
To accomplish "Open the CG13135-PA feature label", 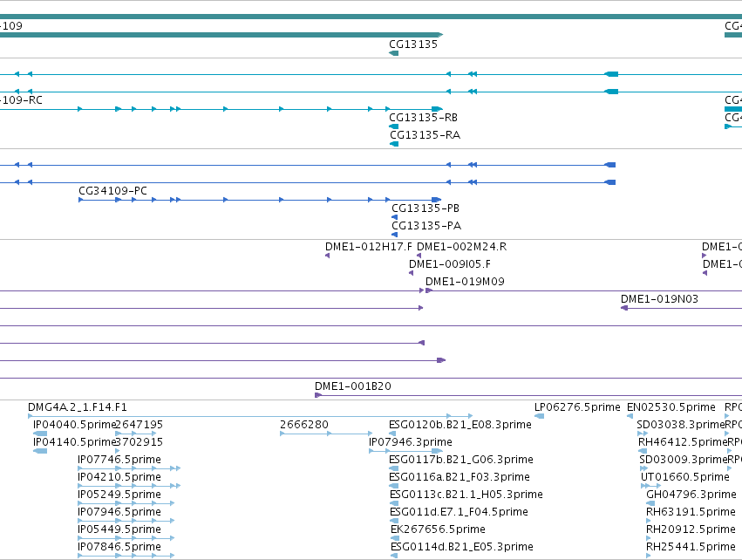I will click(x=426, y=226).
